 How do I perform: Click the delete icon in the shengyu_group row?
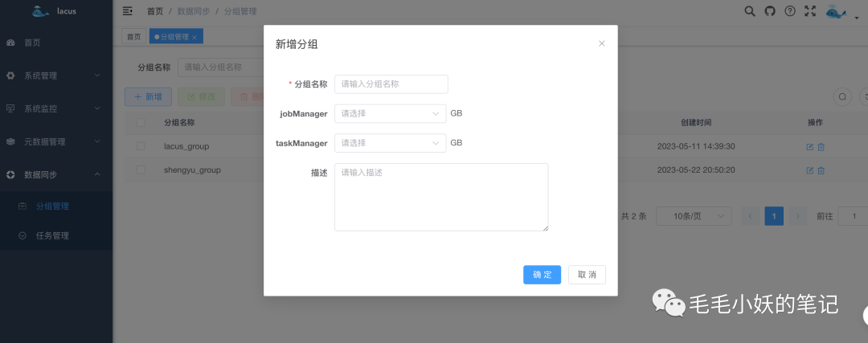(821, 170)
